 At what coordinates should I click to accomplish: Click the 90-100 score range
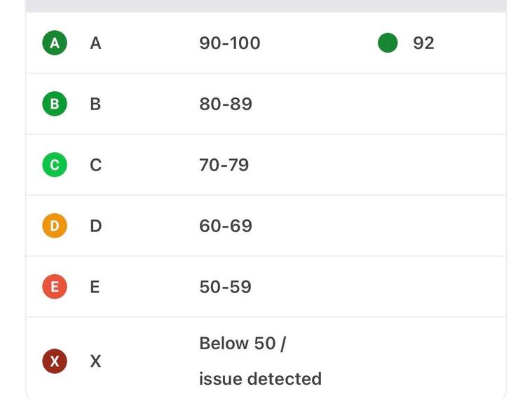click(229, 43)
